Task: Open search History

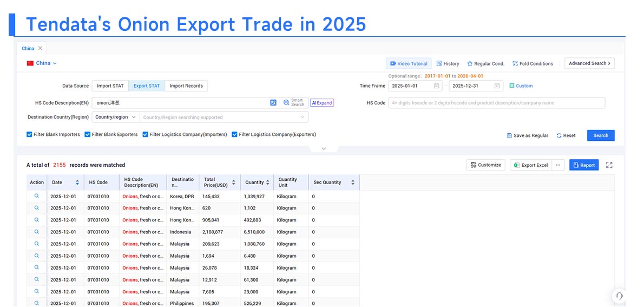Action: [448, 64]
